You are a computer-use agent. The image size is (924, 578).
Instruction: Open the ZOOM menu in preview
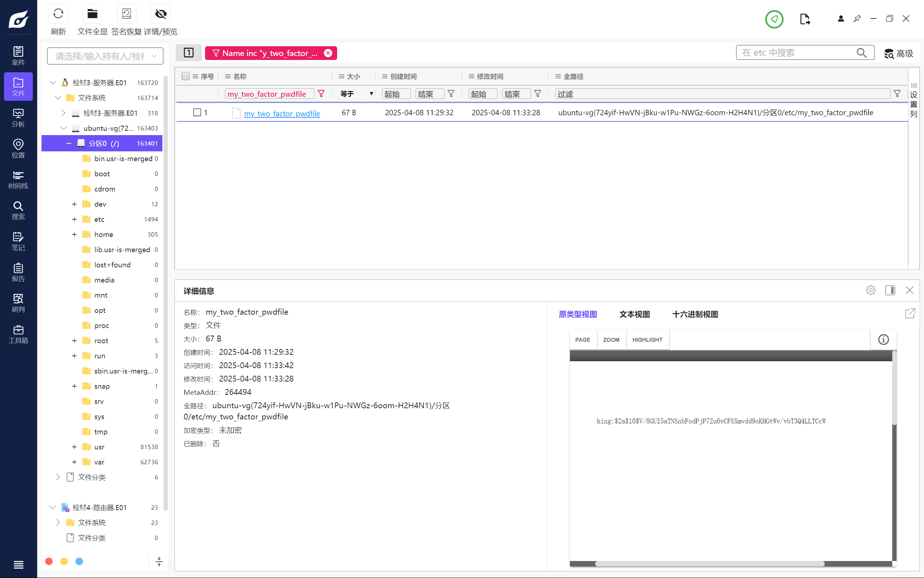(x=611, y=340)
